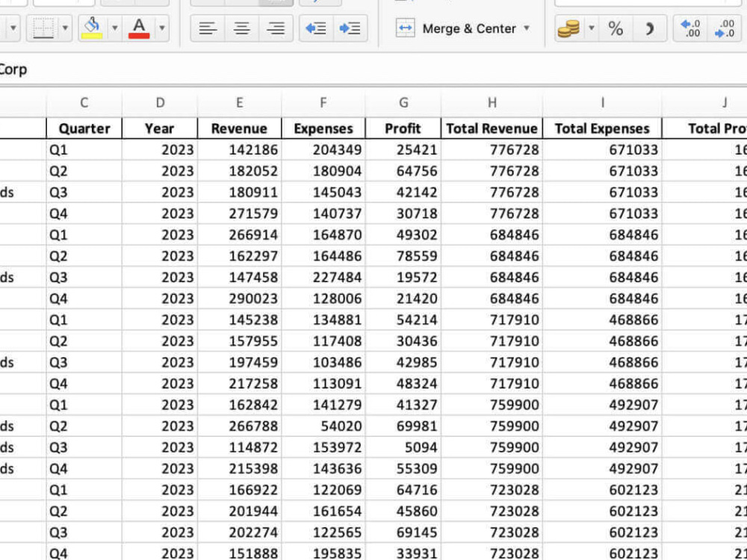Select revenue cell 266788

pyautogui.click(x=239, y=426)
